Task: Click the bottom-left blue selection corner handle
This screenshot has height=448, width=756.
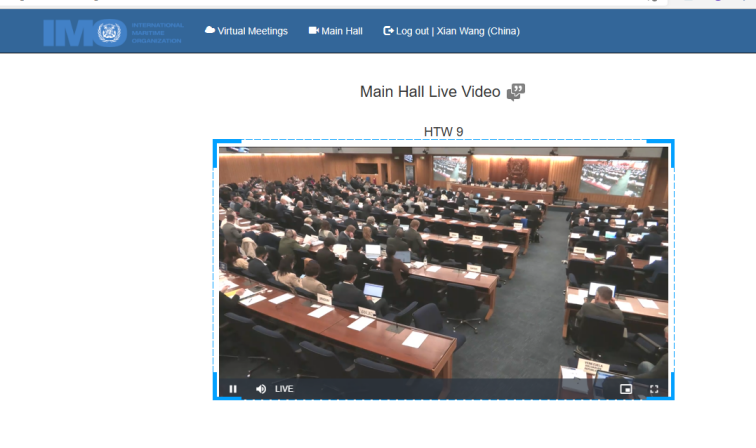Action: [x=216, y=397]
